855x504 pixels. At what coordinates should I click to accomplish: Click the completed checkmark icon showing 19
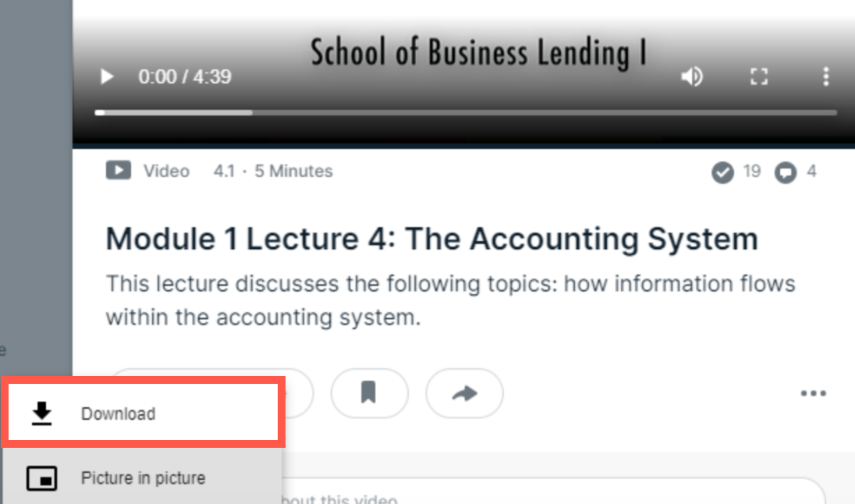click(722, 173)
